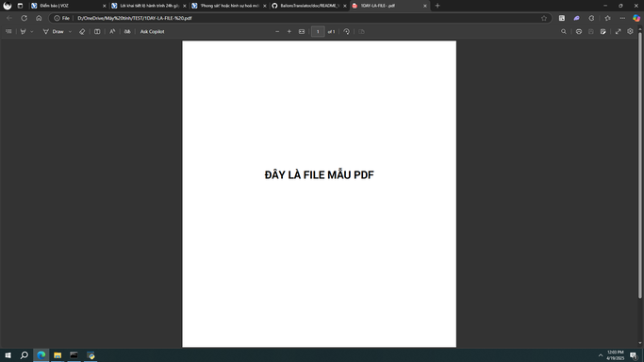Zoom in the PDF with plus button
The height and width of the screenshot is (362, 644).
click(289, 32)
